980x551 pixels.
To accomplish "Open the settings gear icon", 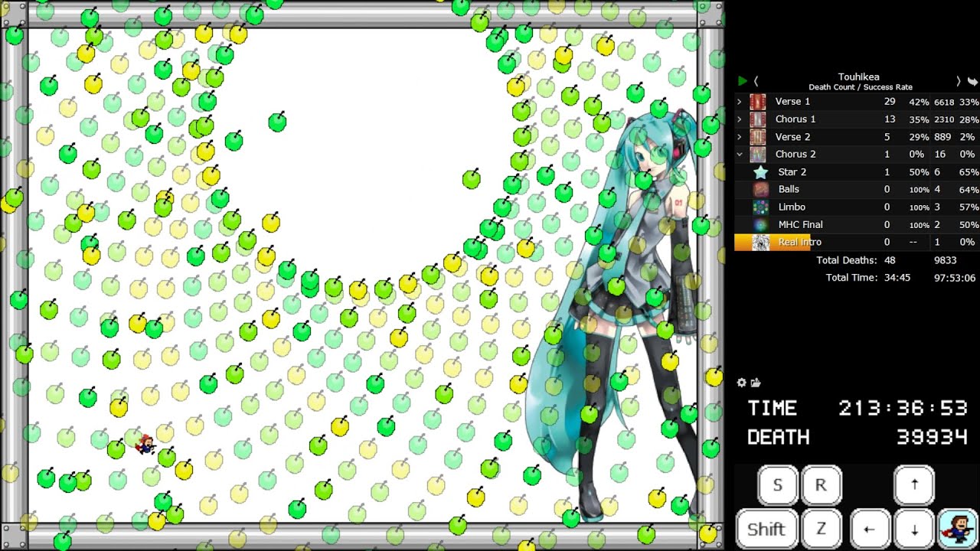I will [x=741, y=383].
